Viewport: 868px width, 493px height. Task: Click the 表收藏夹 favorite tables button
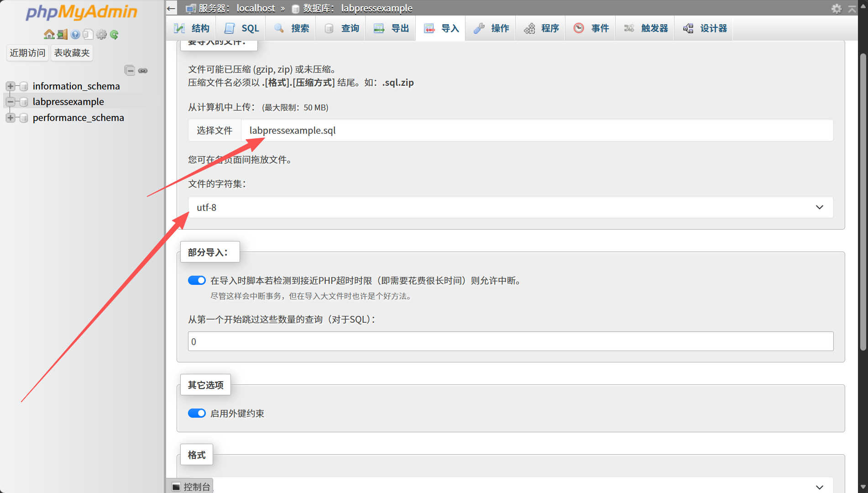(x=72, y=53)
